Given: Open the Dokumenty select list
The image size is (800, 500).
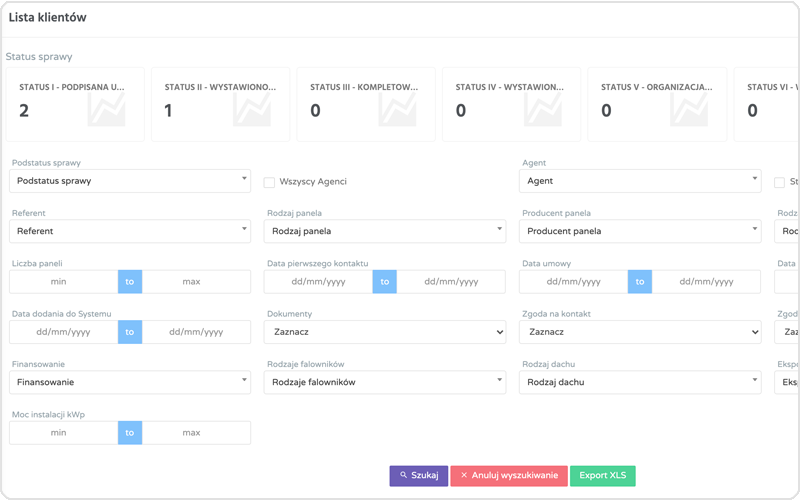Looking at the screenshot, I should (386, 332).
